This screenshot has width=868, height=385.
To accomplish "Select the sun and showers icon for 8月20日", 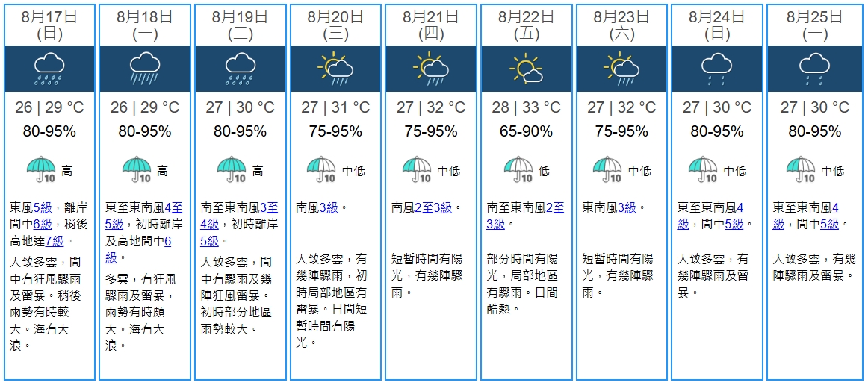I will click(x=335, y=68).
